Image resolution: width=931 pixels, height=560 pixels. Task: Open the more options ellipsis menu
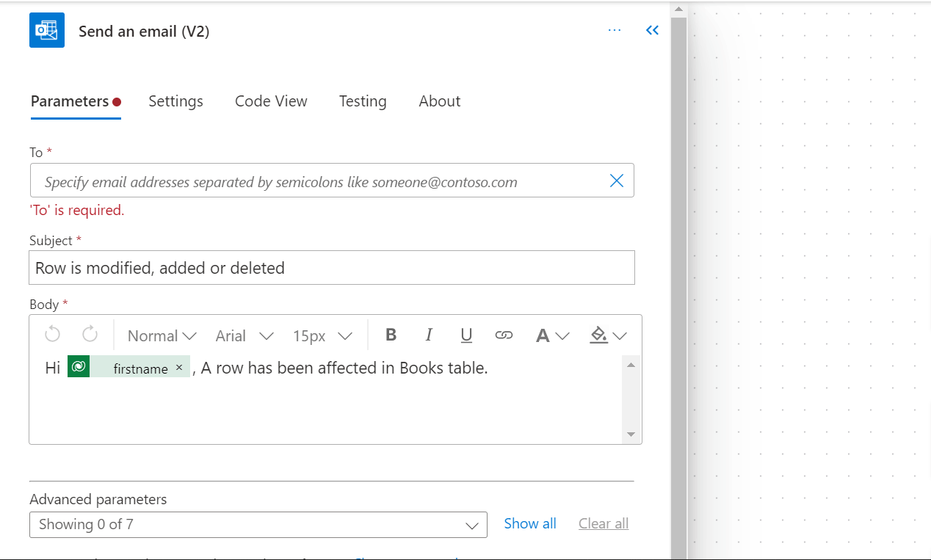(x=615, y=30)
